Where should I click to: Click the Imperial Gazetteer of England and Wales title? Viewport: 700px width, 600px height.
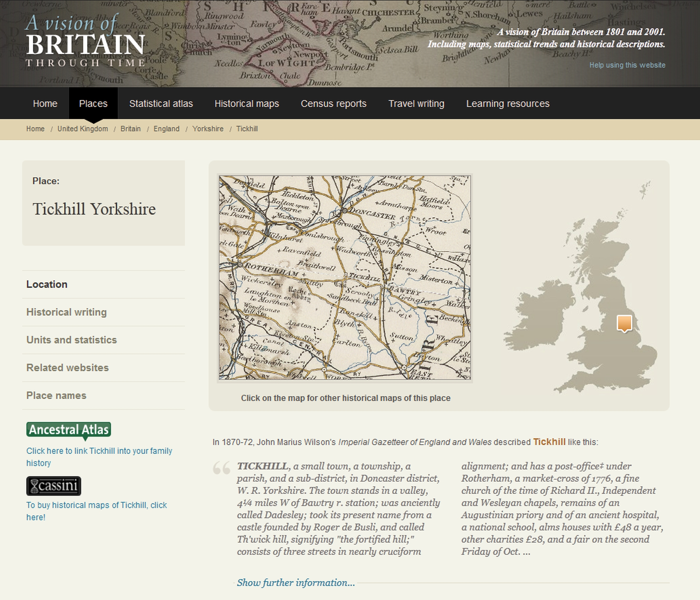click(415, 442)
